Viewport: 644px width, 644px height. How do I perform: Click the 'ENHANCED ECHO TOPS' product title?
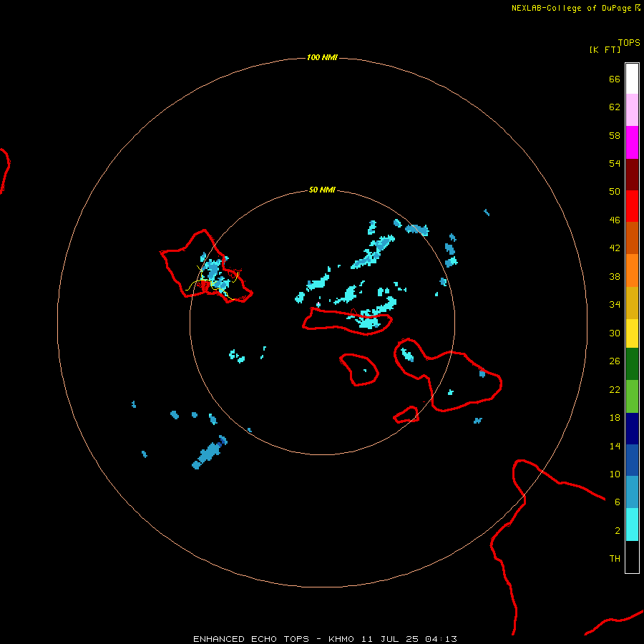pyautogui.click(x=251, y=639)
